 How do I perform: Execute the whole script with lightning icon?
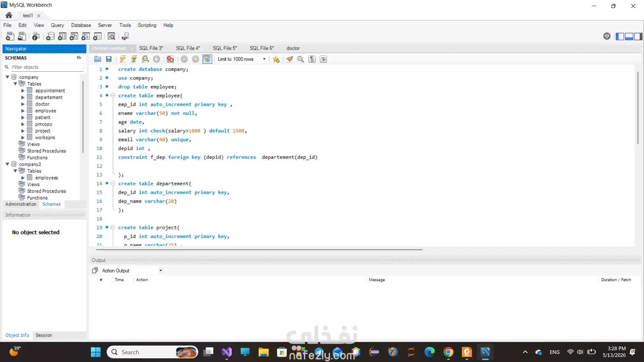123,59
